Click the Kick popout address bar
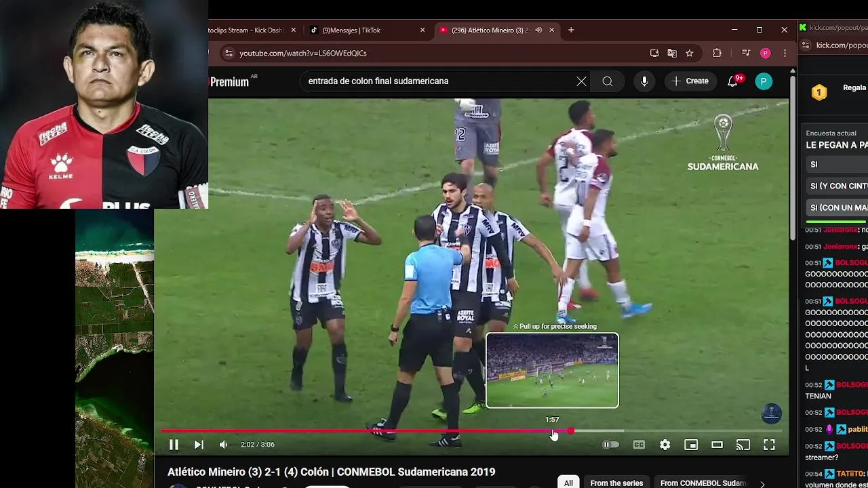The image size is (868, 488). (x=842, y=45)
